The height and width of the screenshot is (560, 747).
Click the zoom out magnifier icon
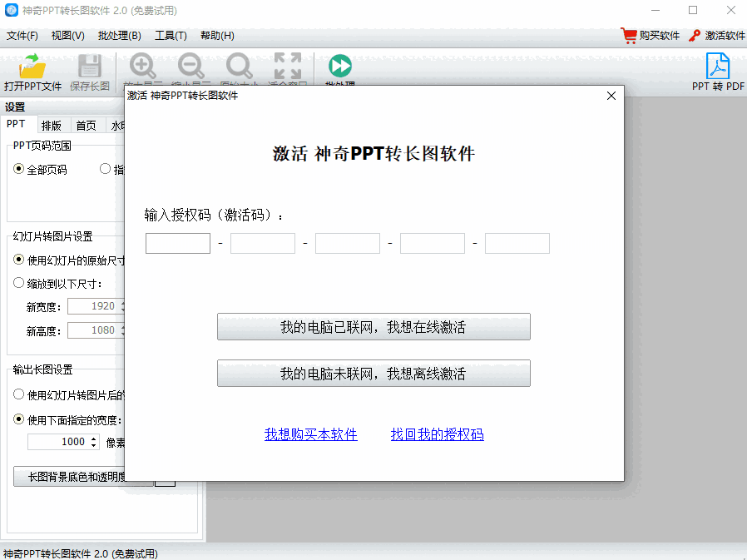tap(191, 67)
